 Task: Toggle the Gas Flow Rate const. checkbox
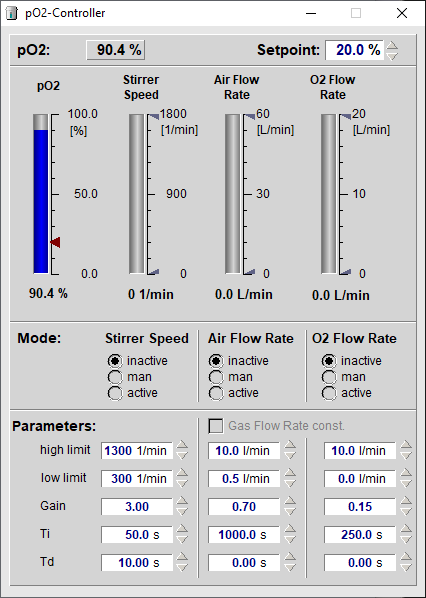[216, 426]
